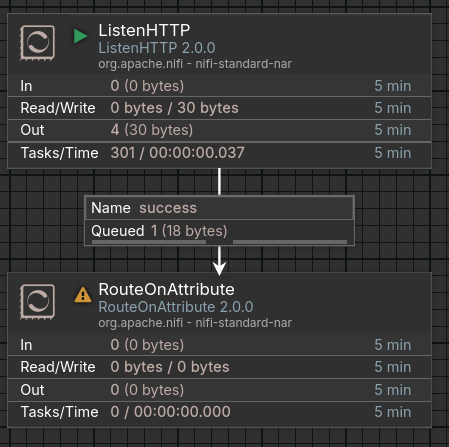Click the 'RouteOnAttribute 2.0.0' version text
Viewport: 449px width, 447px height.
(x=176, y=307)
